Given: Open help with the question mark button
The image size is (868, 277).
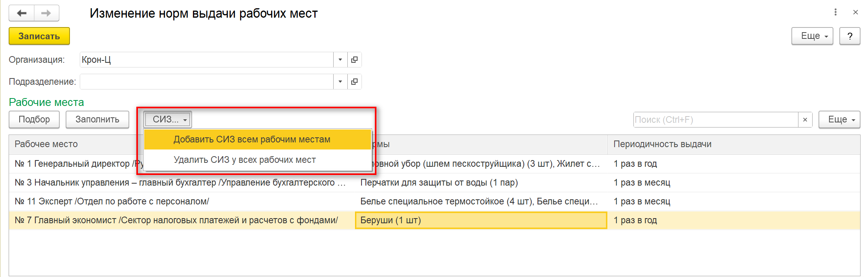Looking at the screenshot, I should 850,36.
